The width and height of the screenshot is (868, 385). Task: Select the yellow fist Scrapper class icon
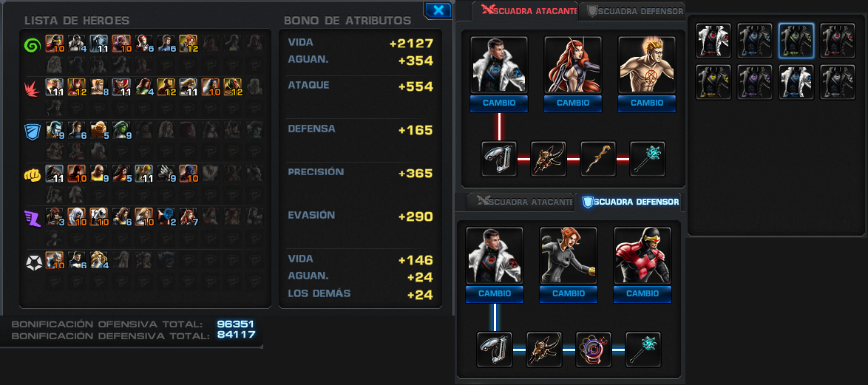coord(33,175)
